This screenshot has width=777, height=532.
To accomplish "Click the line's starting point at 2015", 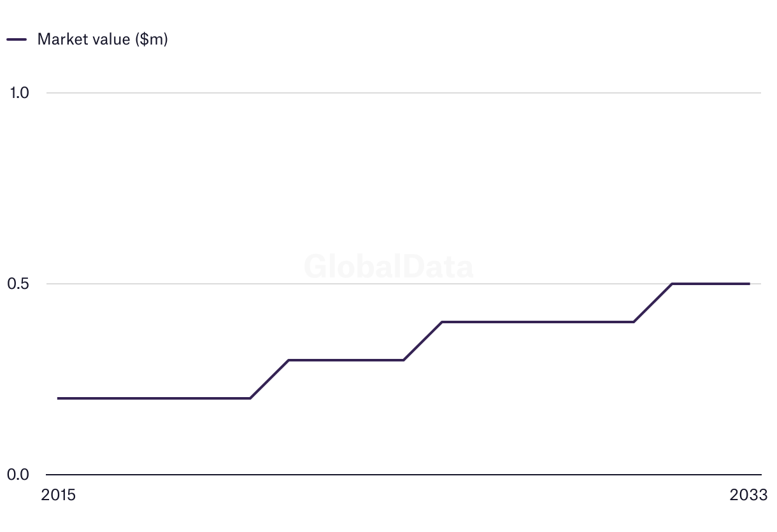I will coord(58,398).
